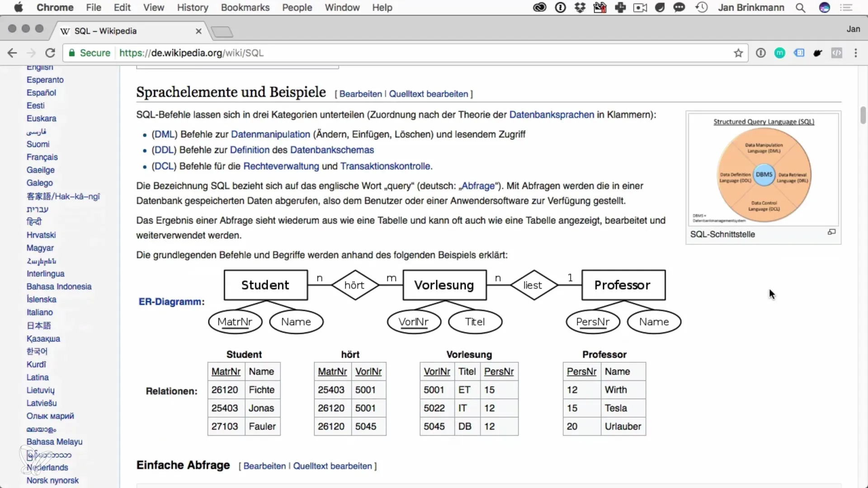Image resolution: width=868 pixels, height=488 pixels.
Task: Switch language to Français
Action: 42,157
